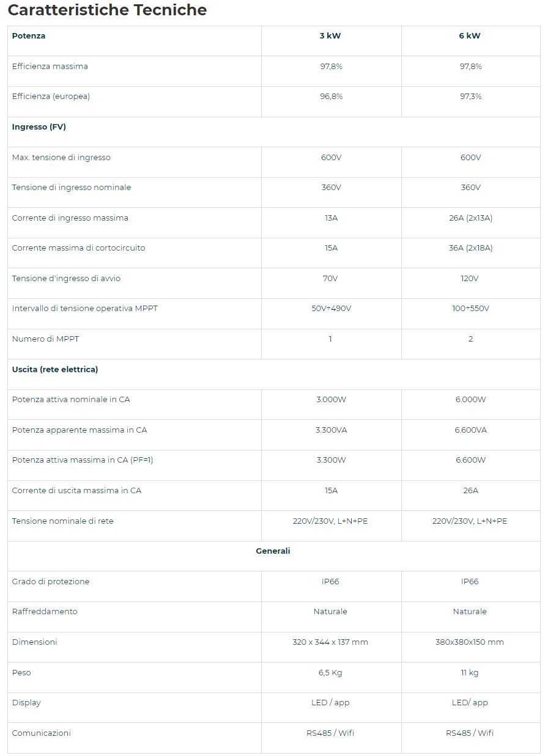
Task: Click the Caratteristiche Tecniche heading
Action: (107, 10)
